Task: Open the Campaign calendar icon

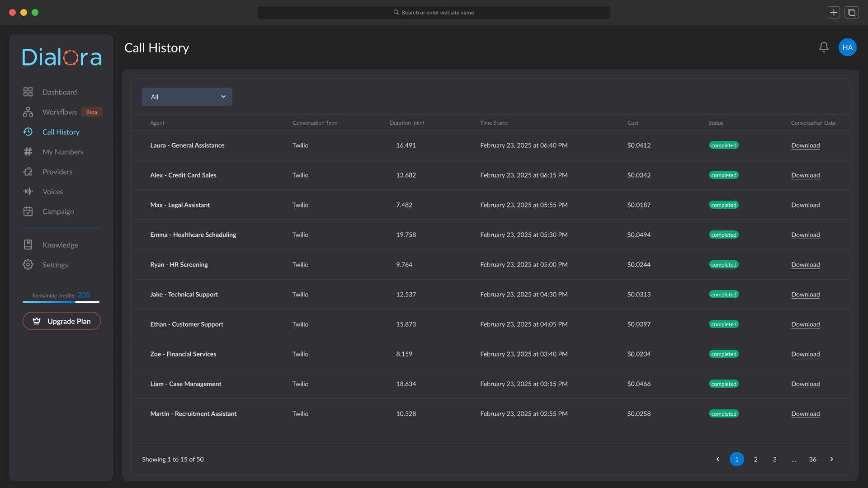Action: pyautogui.click(x=28, y=211)
